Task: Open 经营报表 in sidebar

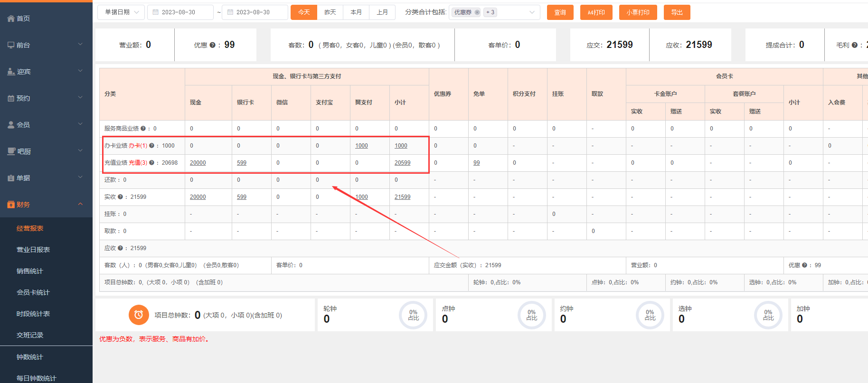Action: [30, 228]
